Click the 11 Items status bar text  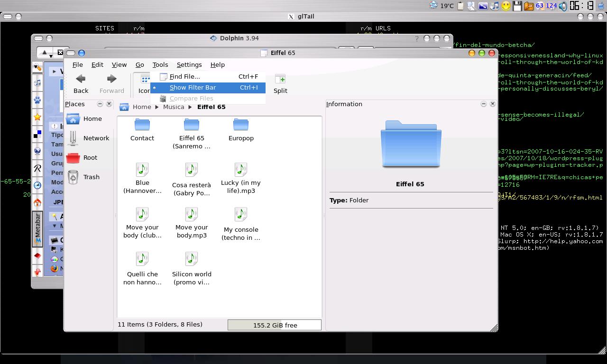coord(160,325)
